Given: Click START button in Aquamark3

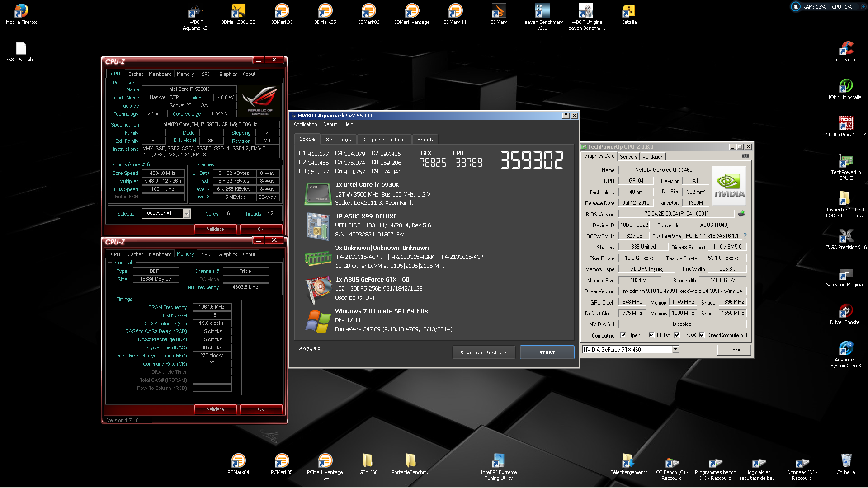Looking at the screenshot, I should pyautogui.click(x=547, y=352).
